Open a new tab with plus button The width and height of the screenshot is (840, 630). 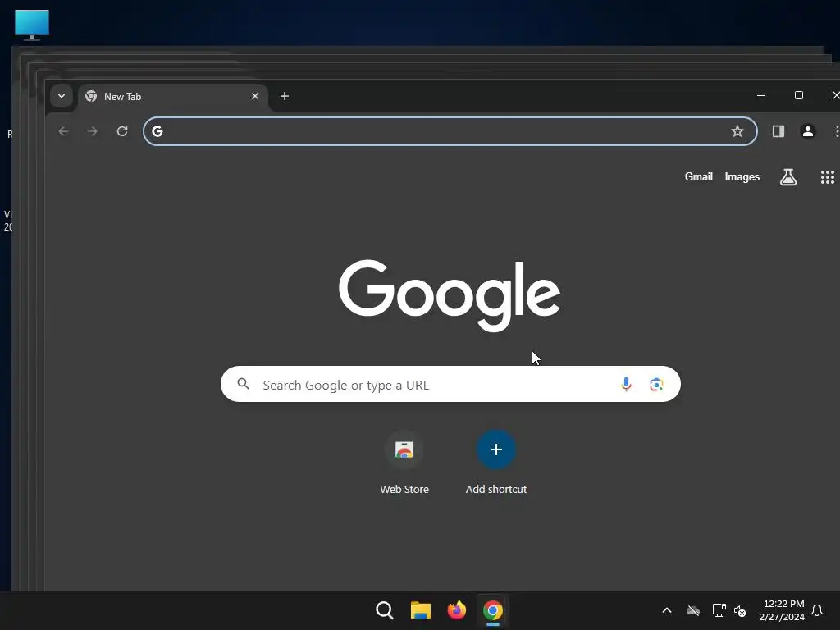click(x=285, y=97)
